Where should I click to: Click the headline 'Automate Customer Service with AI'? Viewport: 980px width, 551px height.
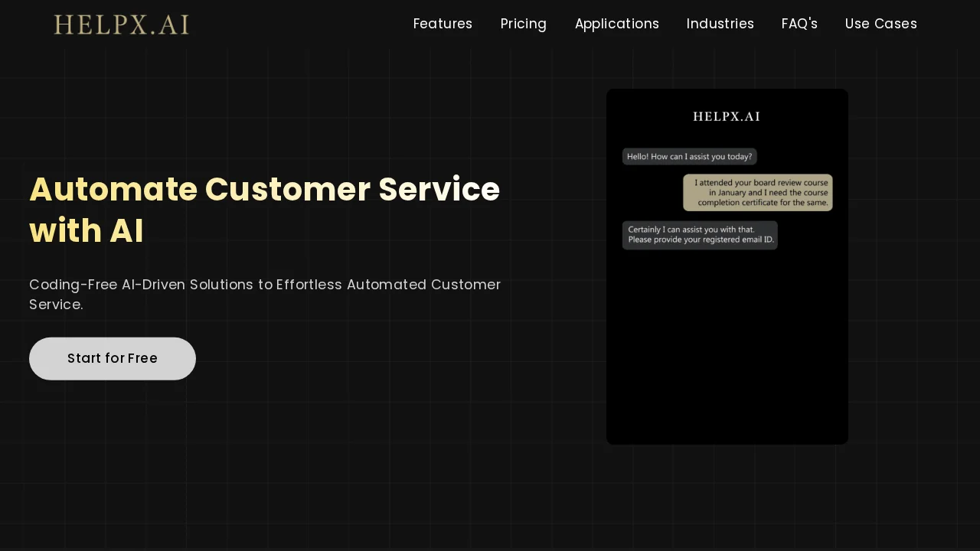coord(264,210)
